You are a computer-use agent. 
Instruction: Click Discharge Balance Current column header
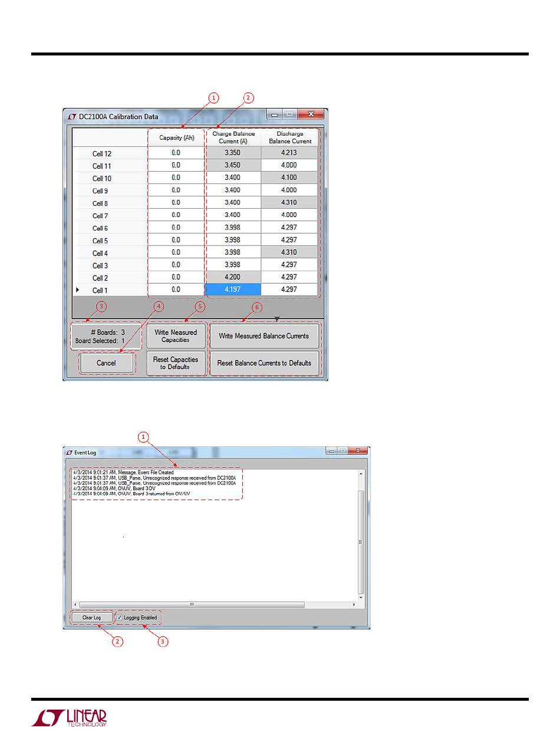[x=289, y=137]
